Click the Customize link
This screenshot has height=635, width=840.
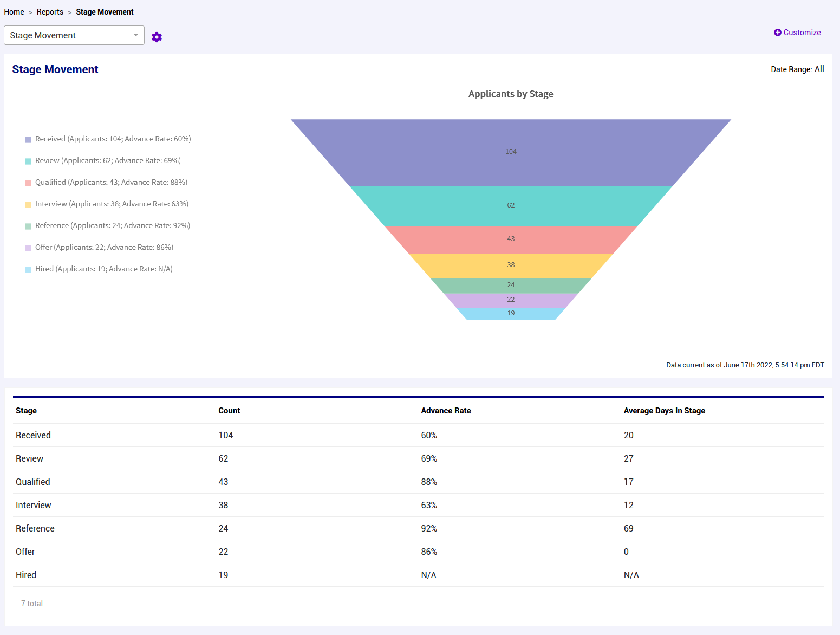(x=802, y=33)
